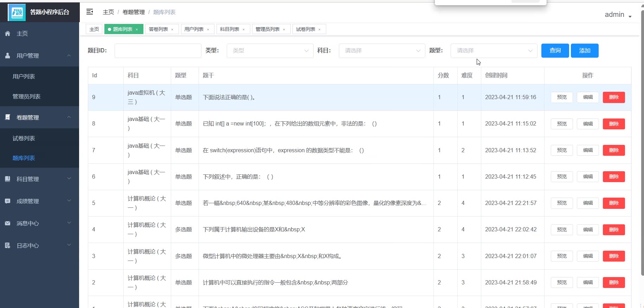Click the book icon next to 科目管理

pos(7,179)
